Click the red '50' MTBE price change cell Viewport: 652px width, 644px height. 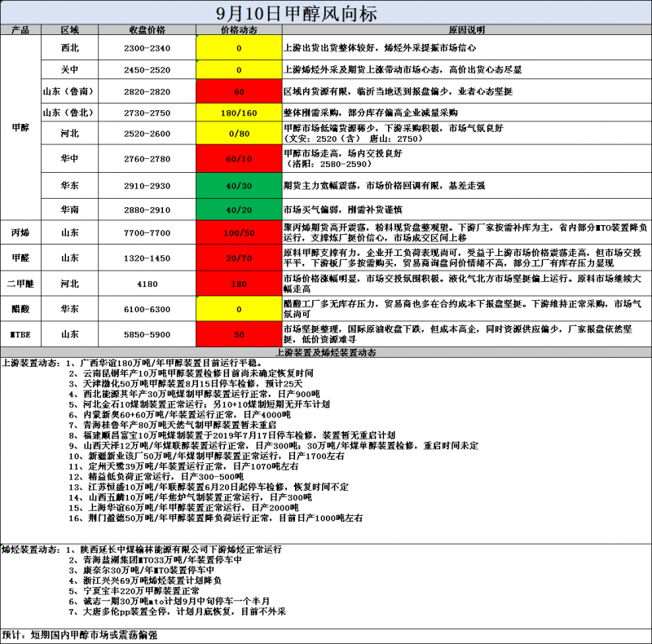click(x=239, y=334)
